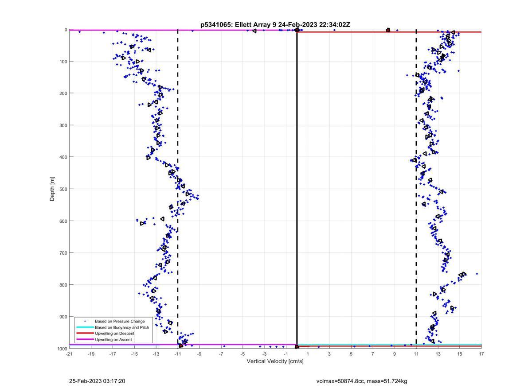
Task: Click positive x-axis tick label '13'
Action: pos(438,354)
